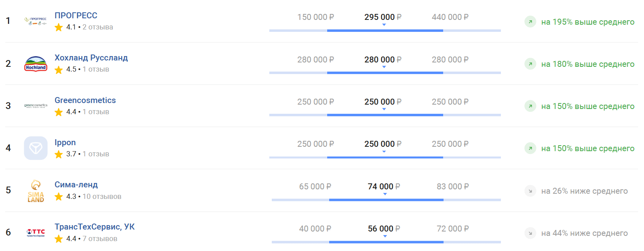Click the gray down-arrow icon beside 26%

coord(530,191)
